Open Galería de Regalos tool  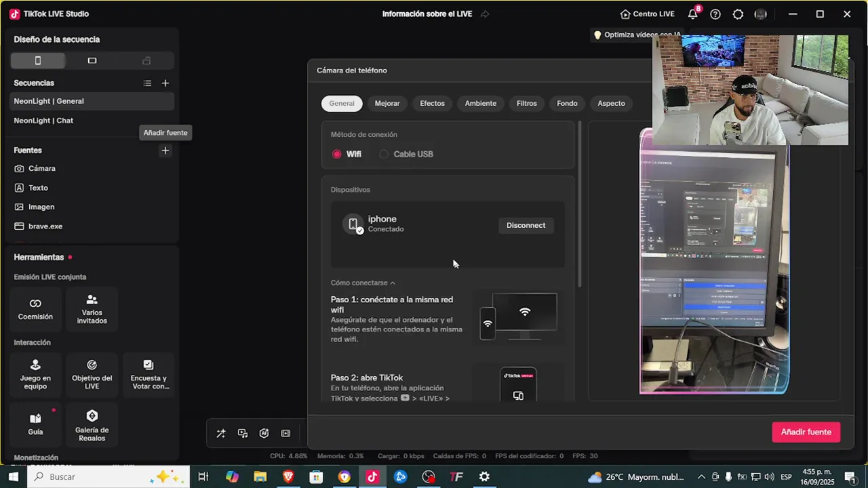point(92,424)
